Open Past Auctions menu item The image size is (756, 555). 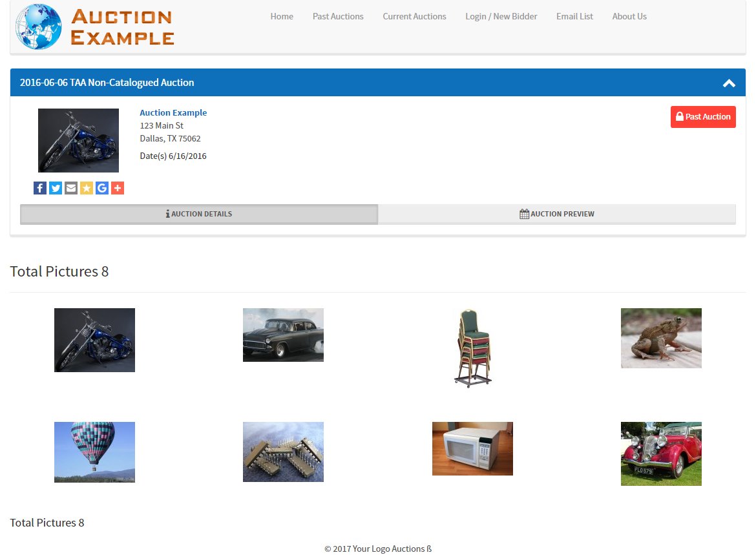(338, 16)
